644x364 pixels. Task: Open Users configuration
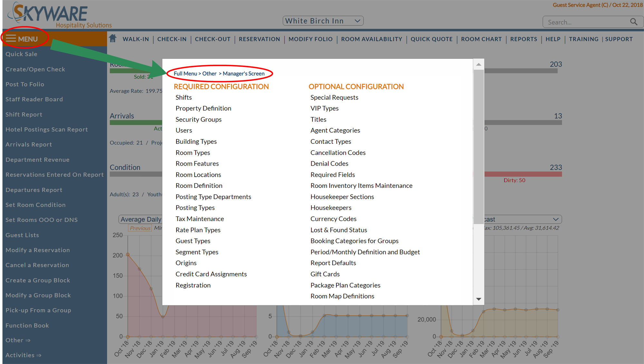(x=184, y=130)
